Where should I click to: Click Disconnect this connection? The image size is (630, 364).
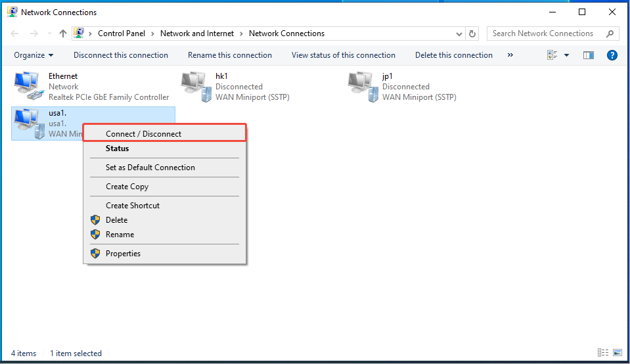120,55
